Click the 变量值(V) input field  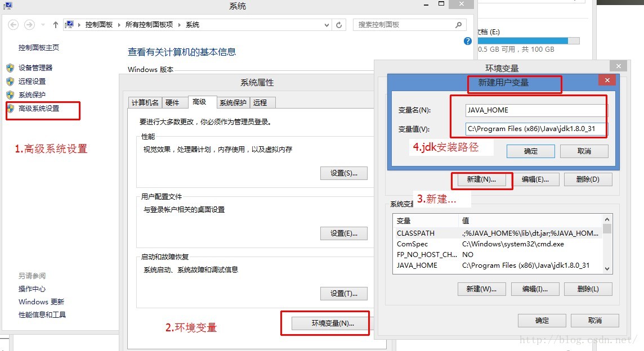tap(537, 129)
